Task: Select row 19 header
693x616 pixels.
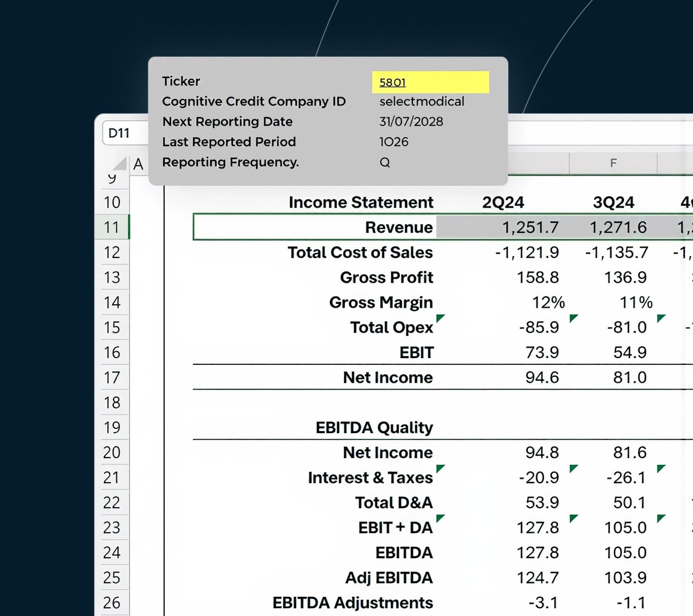Action: click(112, 427)
